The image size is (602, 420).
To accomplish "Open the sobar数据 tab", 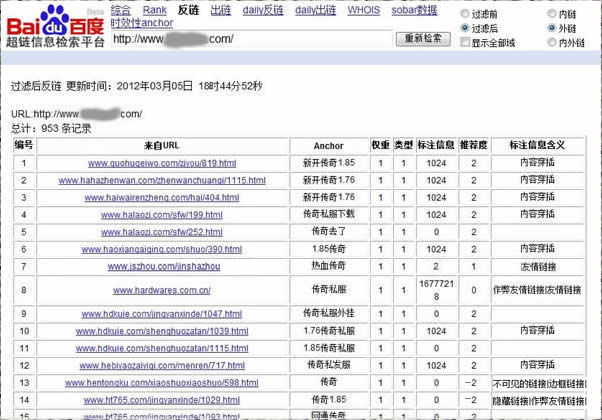I will click(414, 10).
